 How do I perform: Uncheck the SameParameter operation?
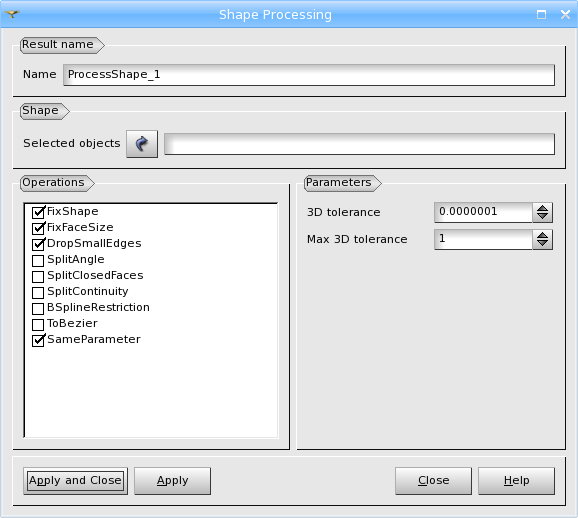click(x=38, y=340)
